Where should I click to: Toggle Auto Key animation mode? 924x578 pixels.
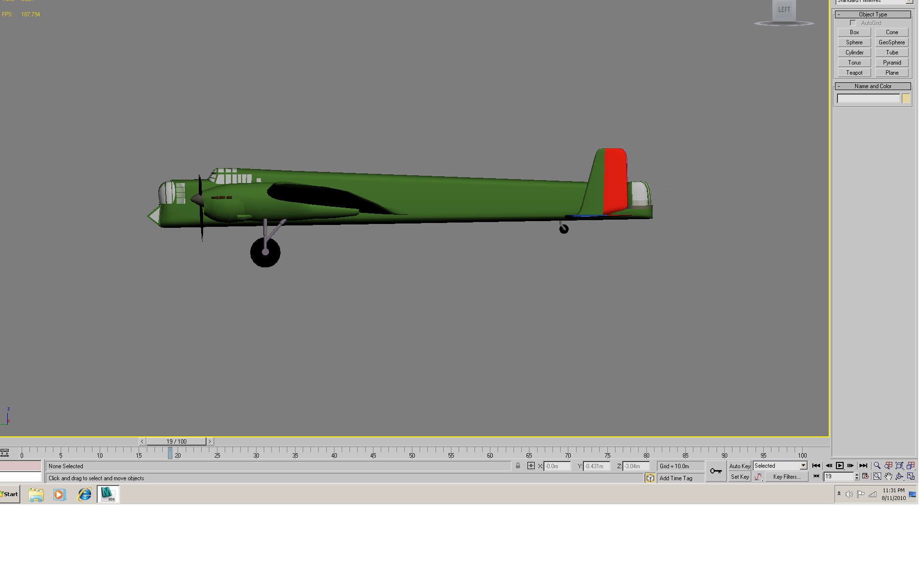740,466
